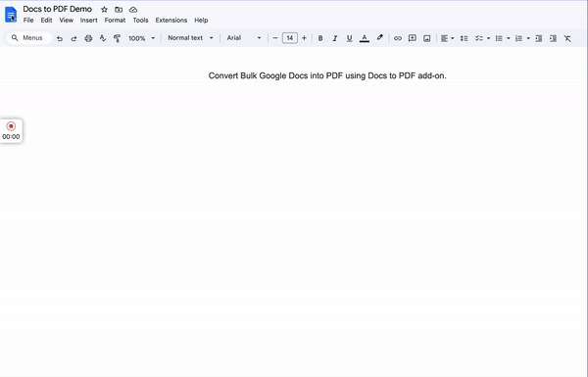Open the Edit menu
Screen dimensions: 588x377
(46, 21)
